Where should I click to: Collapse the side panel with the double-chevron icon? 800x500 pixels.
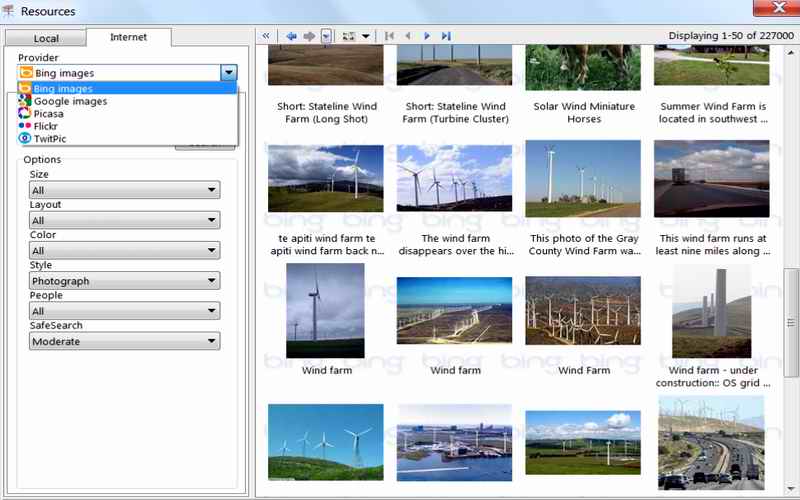tap(266, 36)
